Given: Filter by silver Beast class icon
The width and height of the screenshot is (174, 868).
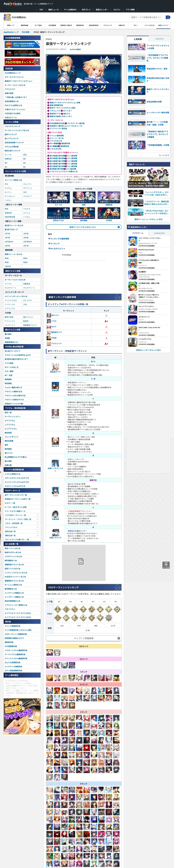Looking at the screenshot, I should click(x=108, y=618).
